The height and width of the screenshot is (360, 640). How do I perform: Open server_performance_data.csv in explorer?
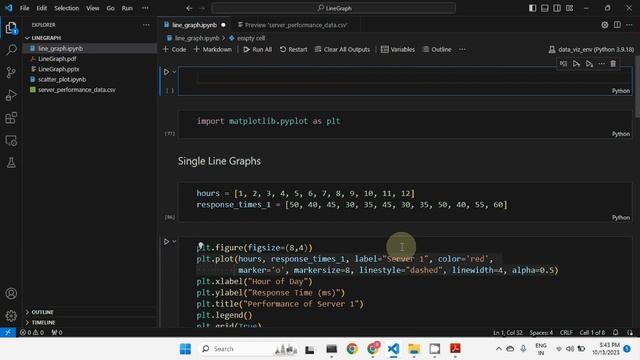pyautogui.click(x=90, y=90)
